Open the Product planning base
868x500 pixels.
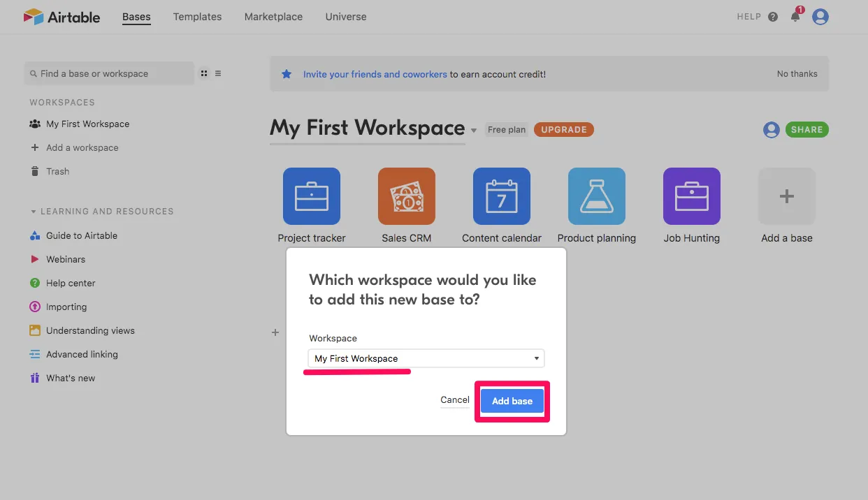[x=597, y=196]
